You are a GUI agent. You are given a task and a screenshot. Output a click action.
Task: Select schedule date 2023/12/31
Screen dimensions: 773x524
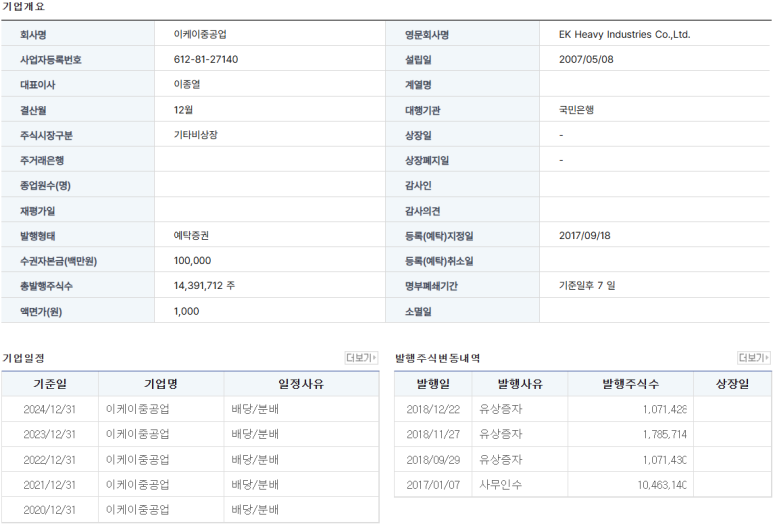point(49,434)
